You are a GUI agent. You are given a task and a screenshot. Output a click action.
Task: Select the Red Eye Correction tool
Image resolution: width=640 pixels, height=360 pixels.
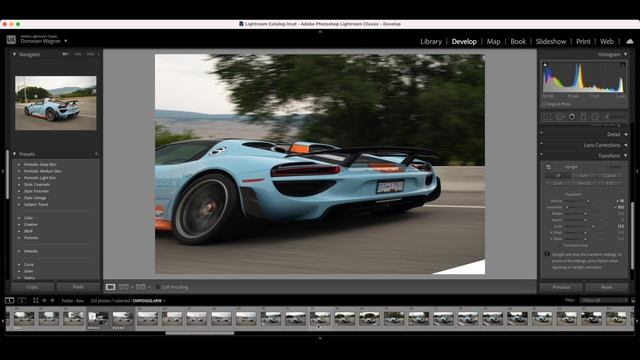point(572,117)
